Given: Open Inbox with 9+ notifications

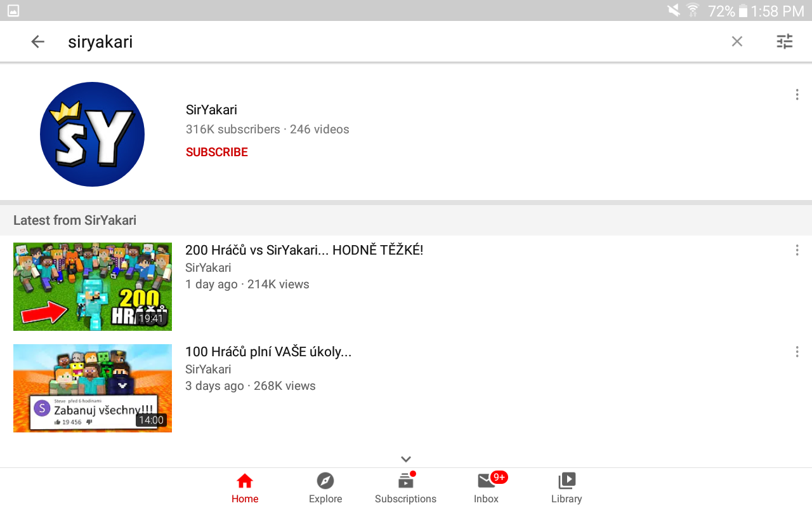Looking at the screenshot, I should point(487,488).
